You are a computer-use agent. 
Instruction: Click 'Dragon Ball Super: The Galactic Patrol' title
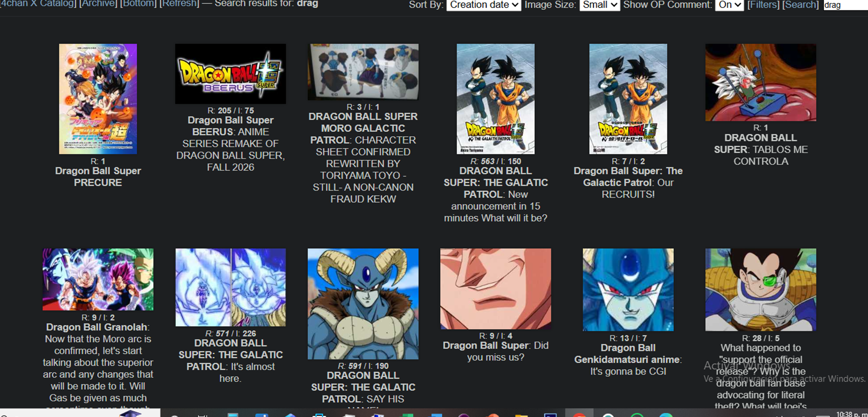point(628,177)
